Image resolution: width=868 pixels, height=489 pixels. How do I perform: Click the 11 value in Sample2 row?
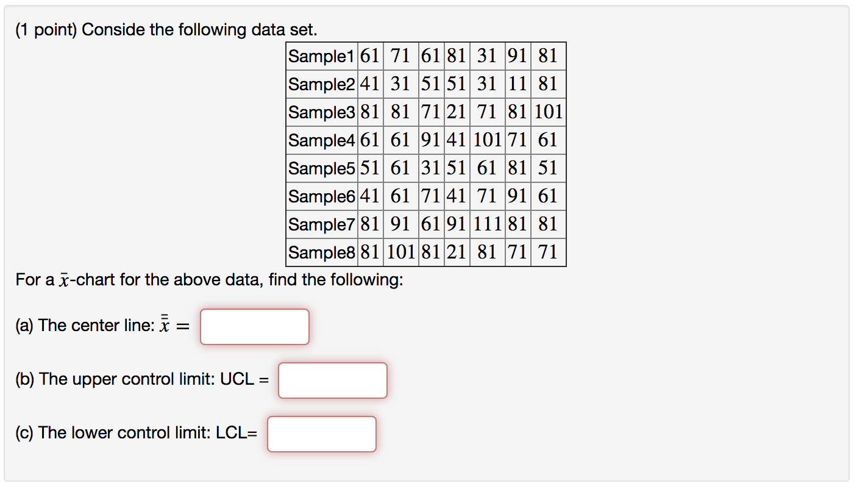[518, 84]
